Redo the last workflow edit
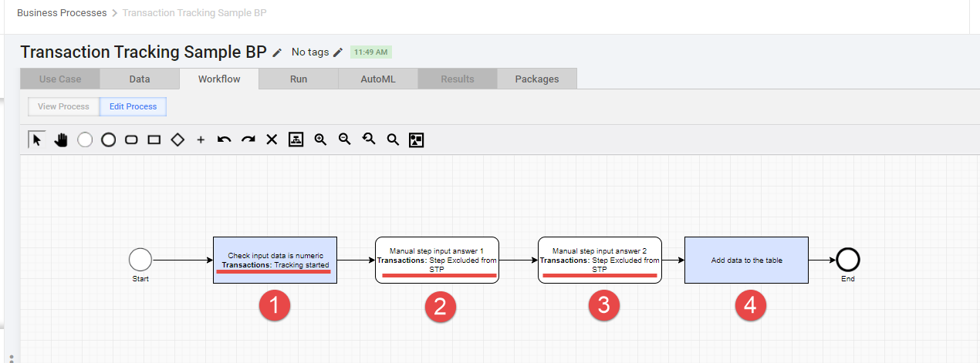 click(x=248, y=139)
